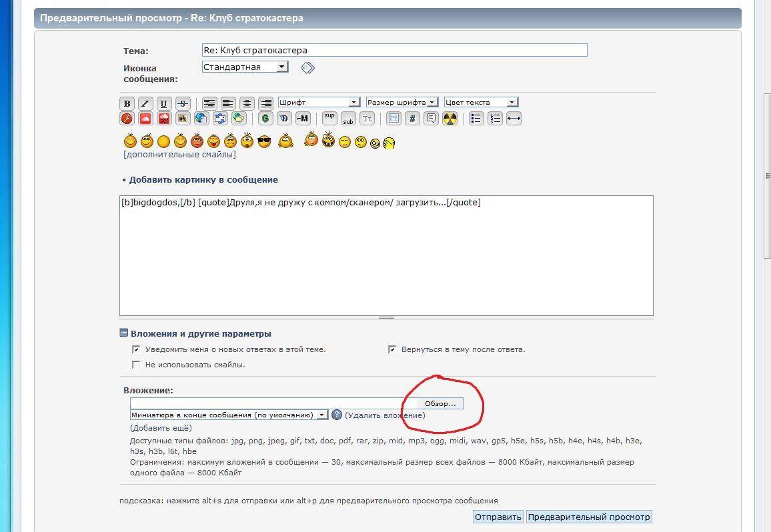
Task: Insert a hyperlink using the globe icon
Action: pos(201,119)
